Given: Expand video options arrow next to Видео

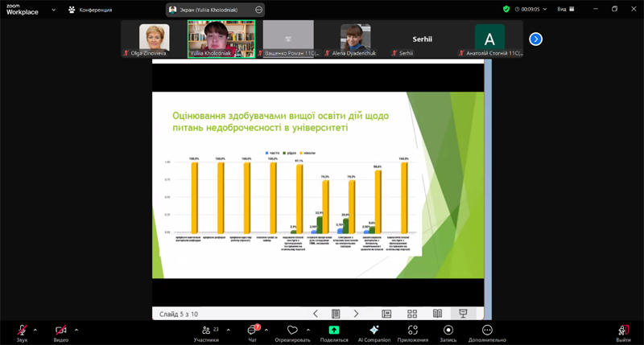Looking at the screenshot, I should pyautogui.click(x=76, y=330).
